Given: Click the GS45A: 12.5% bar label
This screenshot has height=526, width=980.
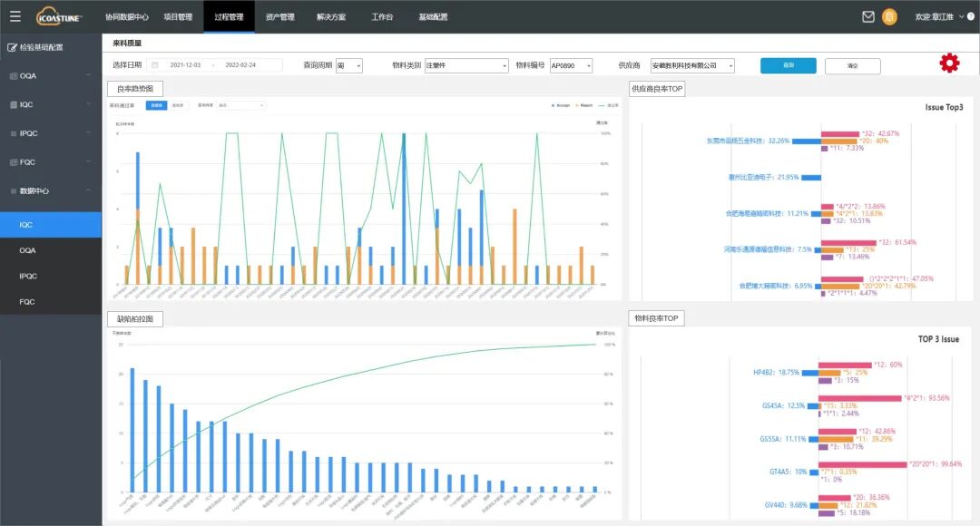Looking at the screenshot, I should point(784,406).
